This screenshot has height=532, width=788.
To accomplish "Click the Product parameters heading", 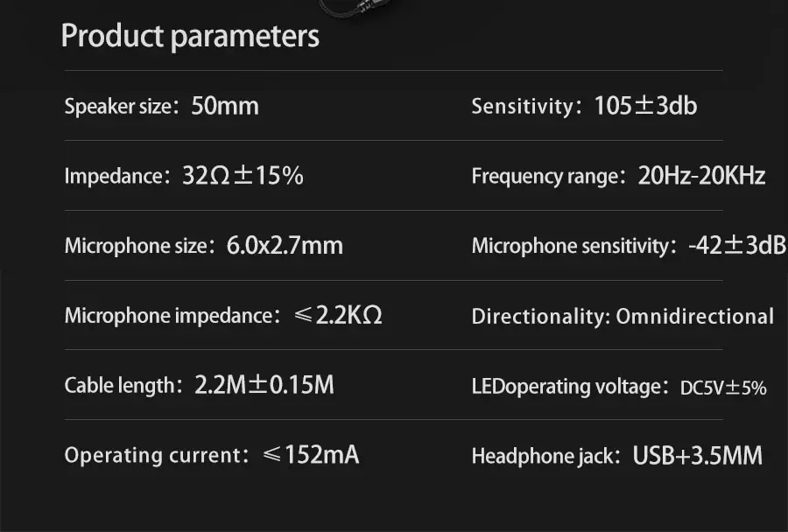I will (x=190, y=37).
